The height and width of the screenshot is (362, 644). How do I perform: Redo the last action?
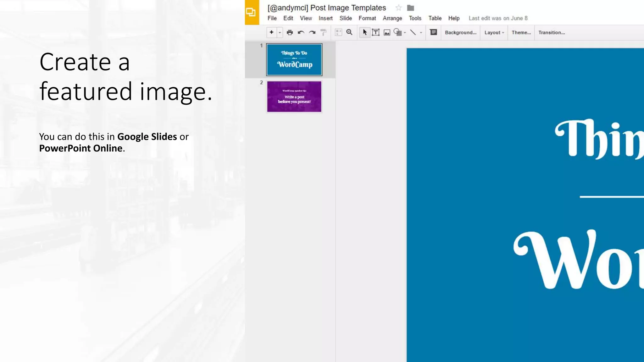312,32
